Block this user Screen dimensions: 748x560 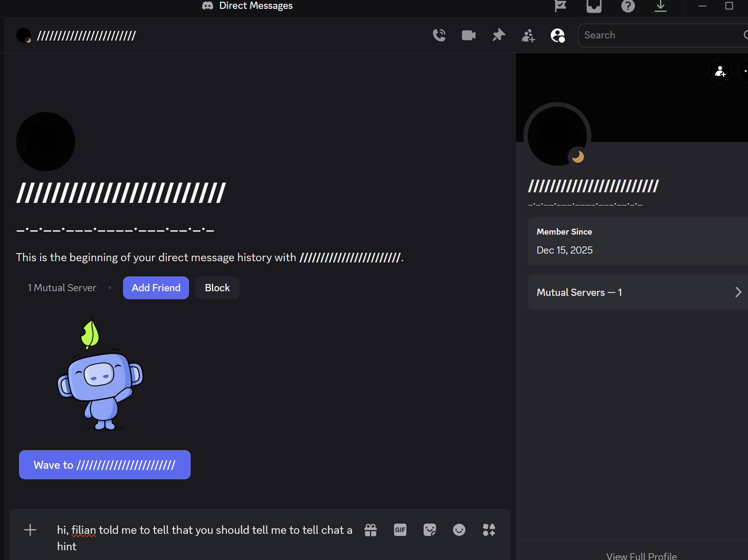pyautogui.click(x=217, y=288)
